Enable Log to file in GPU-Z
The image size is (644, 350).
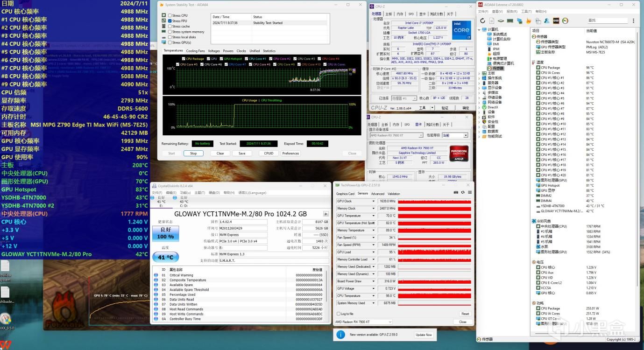pos(338,314)
